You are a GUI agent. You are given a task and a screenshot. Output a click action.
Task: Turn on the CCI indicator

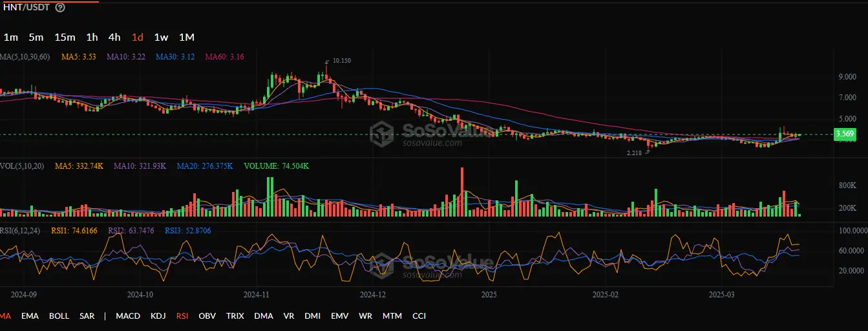coord(419,316)
